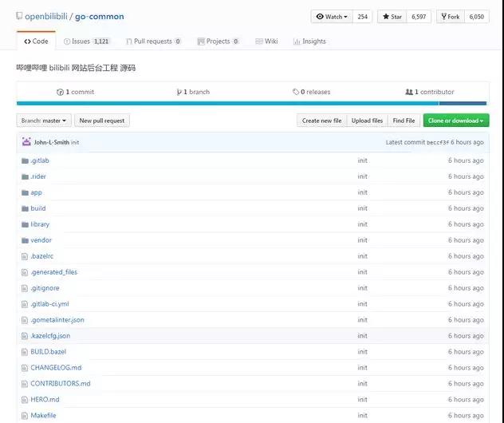Click John-L-Smith's avatar icon
Image resolution: width=504 pixels, height=423 pixels.
pyautogui.click(x=26, y=141)
